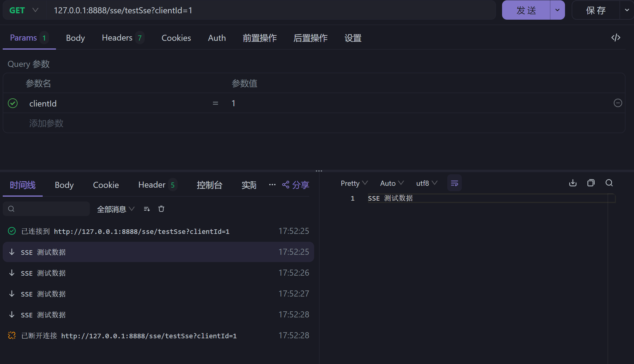Add a new parameter via 添加参数
The image size is (634, 364).
coord(46,123)
